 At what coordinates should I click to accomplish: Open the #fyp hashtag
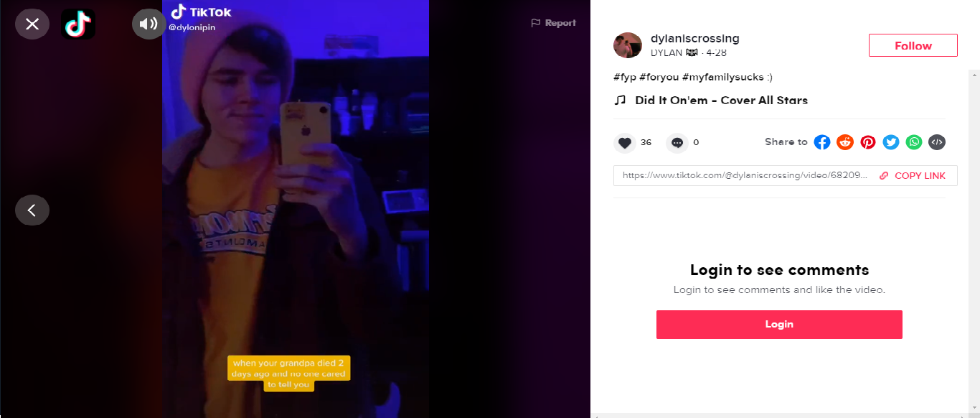click(625, 77)
